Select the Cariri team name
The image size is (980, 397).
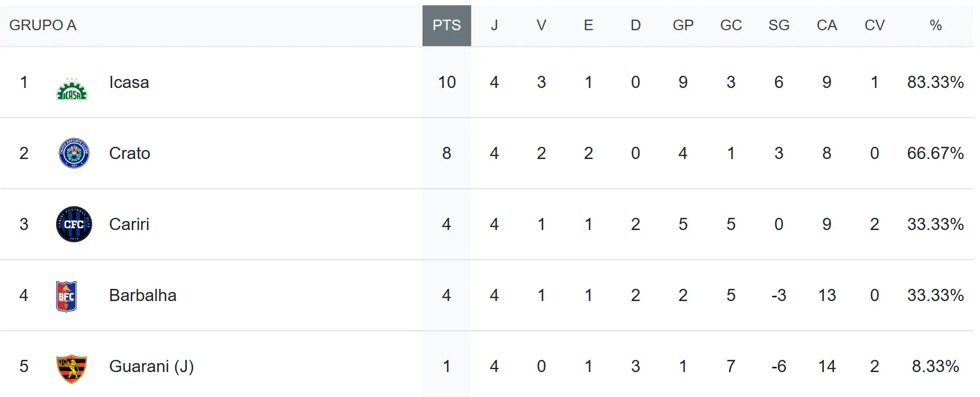click(129, 224)
